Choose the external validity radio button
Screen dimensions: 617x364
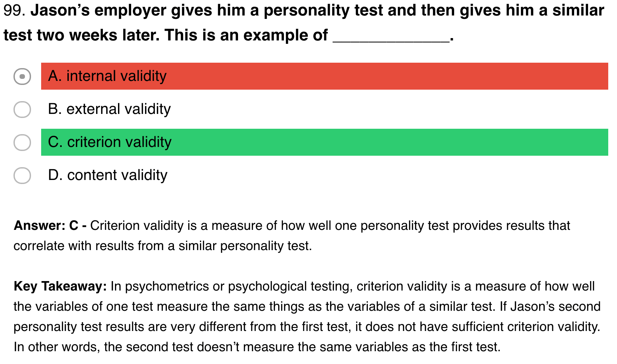[x=22, y=109]
